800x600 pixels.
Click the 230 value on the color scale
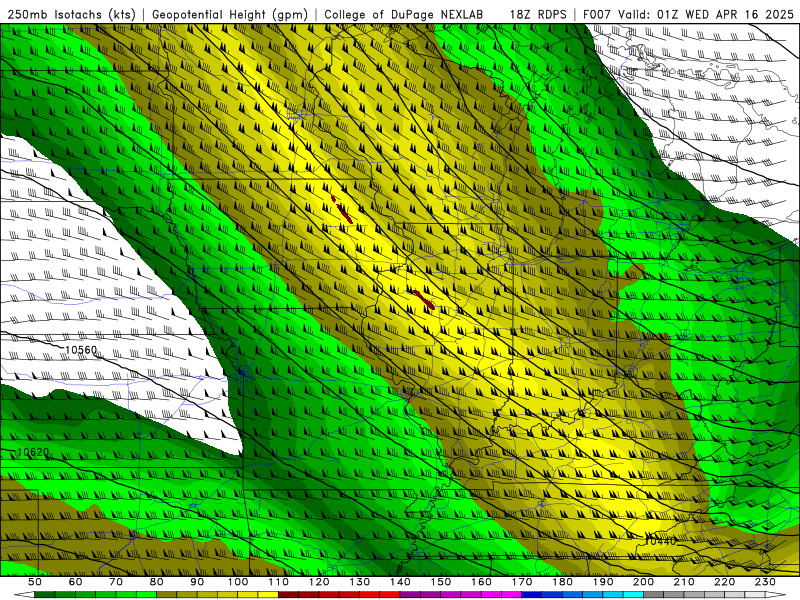click(x=765, y=582)
